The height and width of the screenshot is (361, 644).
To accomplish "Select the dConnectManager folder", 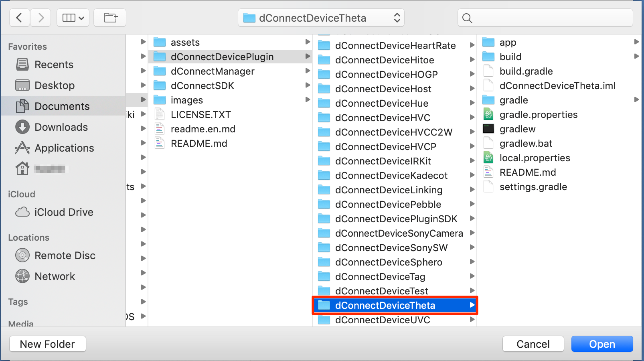I will [213, 71].
